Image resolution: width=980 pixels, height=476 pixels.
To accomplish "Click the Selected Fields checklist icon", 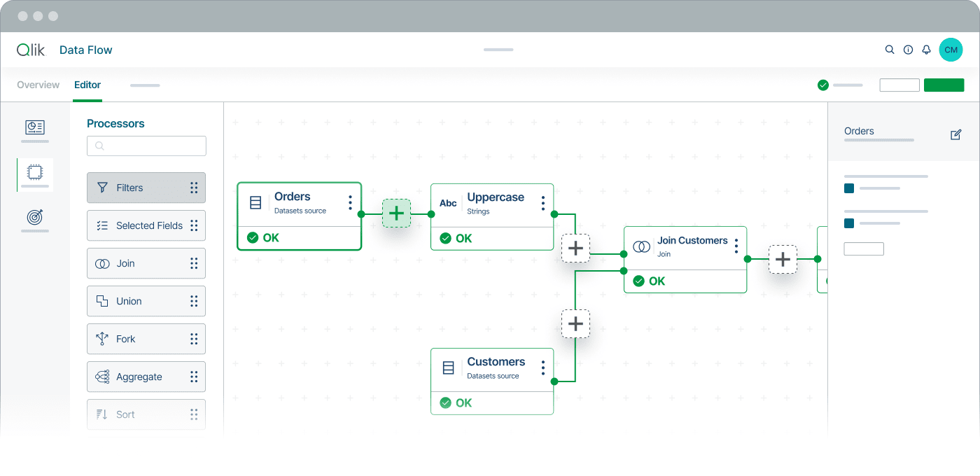I will [x=102, y=225].
